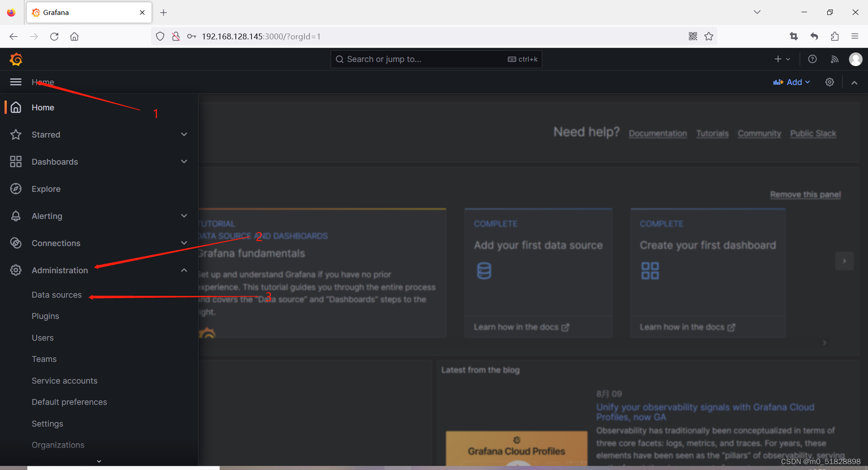This screenshot has height=470, width=868.
Task: Open Teams under Administration
Action: [x=44, y=359]
